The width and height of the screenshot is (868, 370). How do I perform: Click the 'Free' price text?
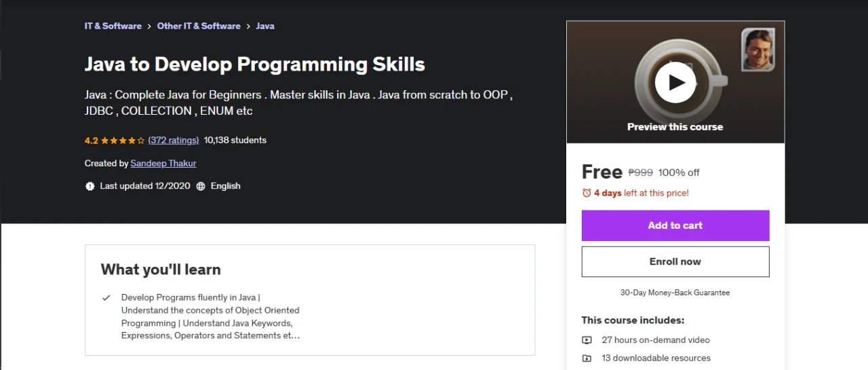coord(602,172)
